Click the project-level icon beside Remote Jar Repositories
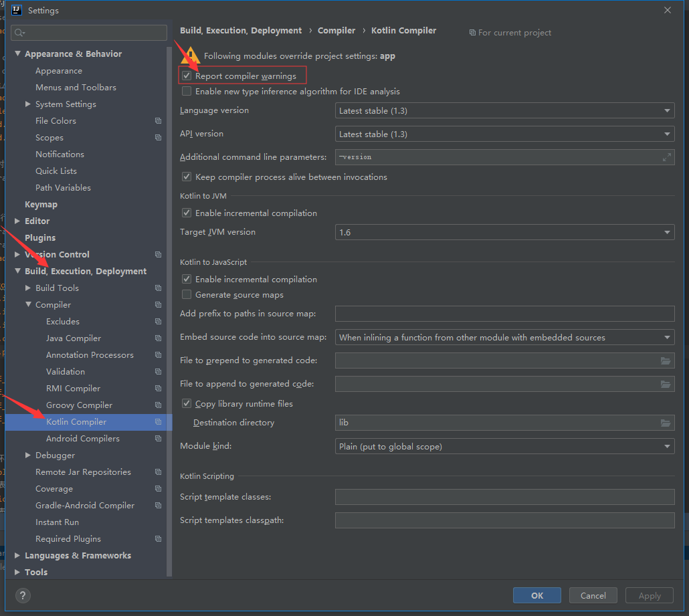689x616 pixels. tap(158, 472)
